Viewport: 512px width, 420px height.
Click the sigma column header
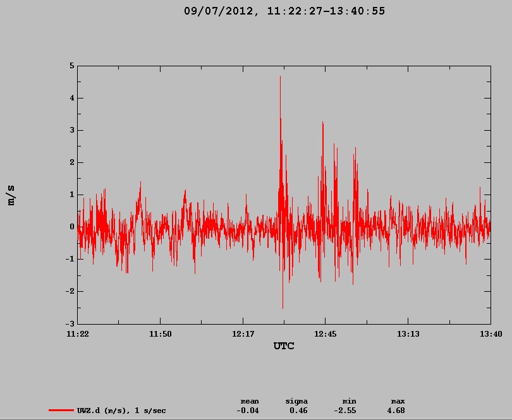pyautogui.click(x=296, y=402)
